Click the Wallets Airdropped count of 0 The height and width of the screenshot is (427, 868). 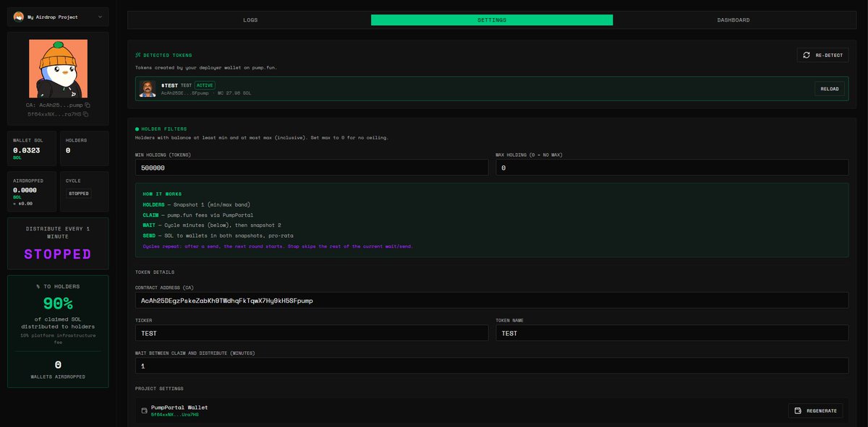[58, 365]
